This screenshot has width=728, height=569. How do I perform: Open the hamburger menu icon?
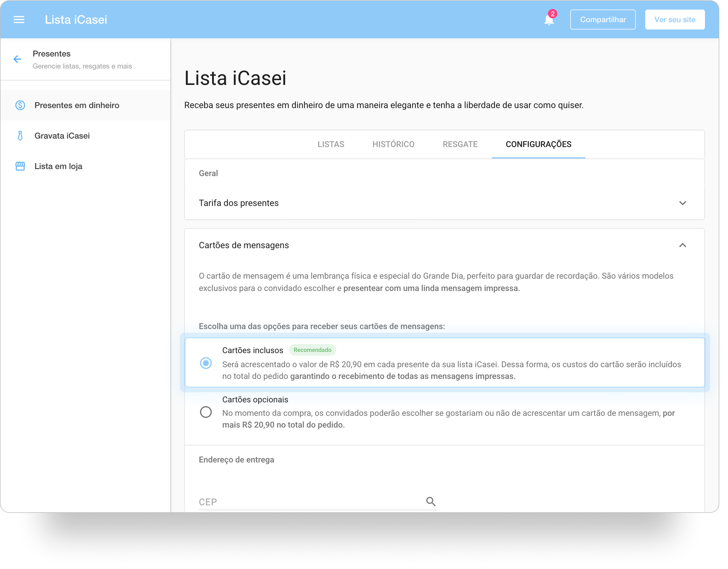(19, 20)
